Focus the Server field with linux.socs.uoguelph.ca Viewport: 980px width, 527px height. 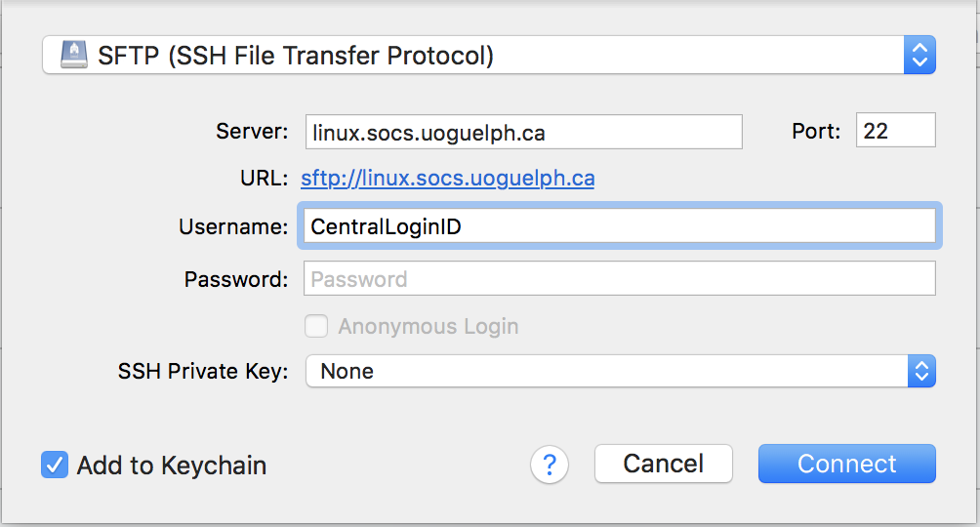pos(523,131)
